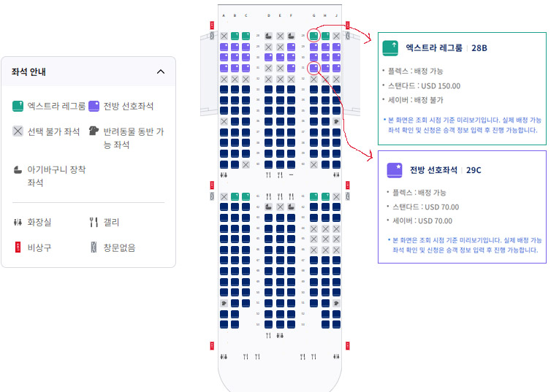Select preferred seat 29A in purple
The height and width of the screenshot is (392, 559).
tap(224, 47)
